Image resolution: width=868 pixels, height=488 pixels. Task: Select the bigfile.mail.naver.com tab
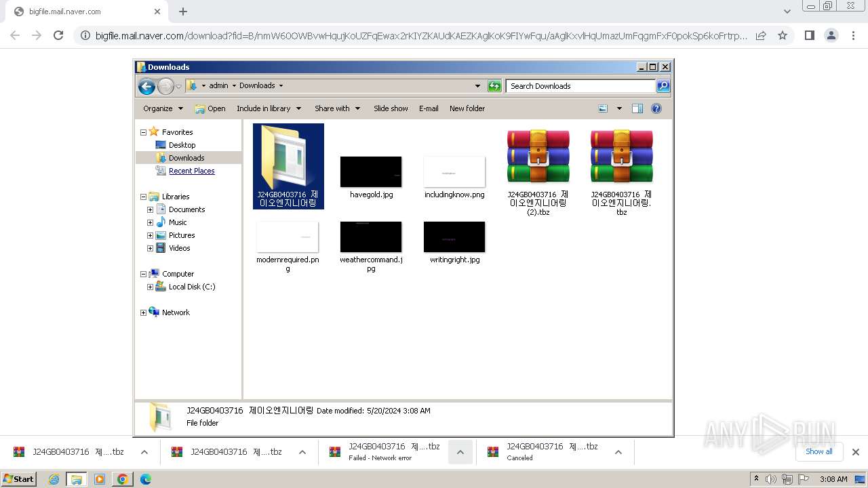(x=85, y=12)
